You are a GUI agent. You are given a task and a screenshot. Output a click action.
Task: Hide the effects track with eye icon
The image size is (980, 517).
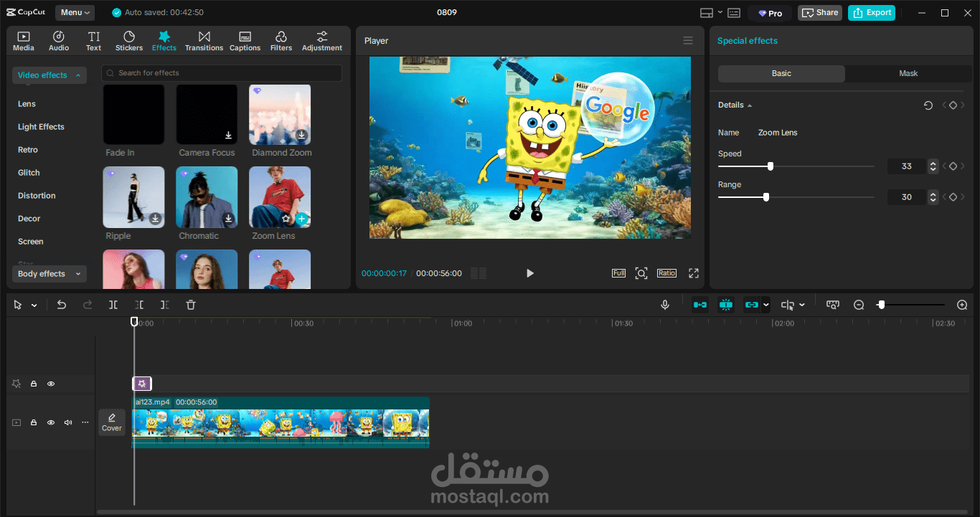point(51,384)
